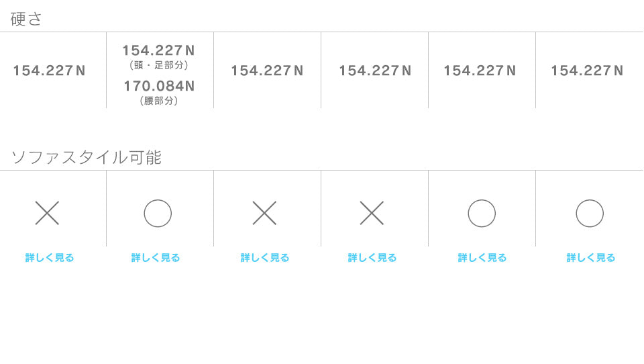Click the first column's 154.227N hardness value
Viewport: 644px width, 364px height.
tap(50, 71)
